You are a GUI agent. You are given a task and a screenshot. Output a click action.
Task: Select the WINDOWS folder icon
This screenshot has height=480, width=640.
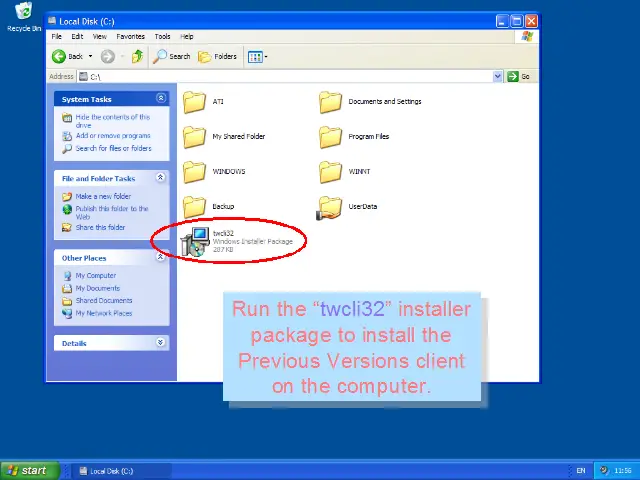[x=194, y=171]
